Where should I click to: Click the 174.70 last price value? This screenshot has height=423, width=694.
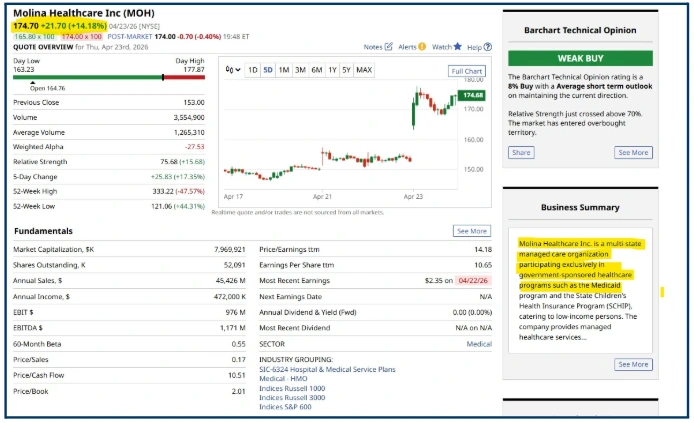(x=26, y=26)
